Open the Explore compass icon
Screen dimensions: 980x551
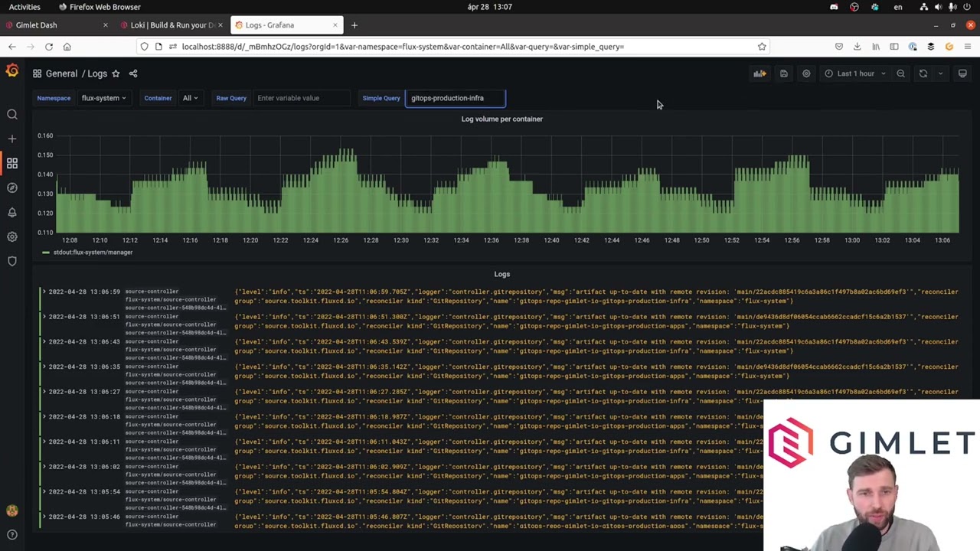[x=12, y=187]
